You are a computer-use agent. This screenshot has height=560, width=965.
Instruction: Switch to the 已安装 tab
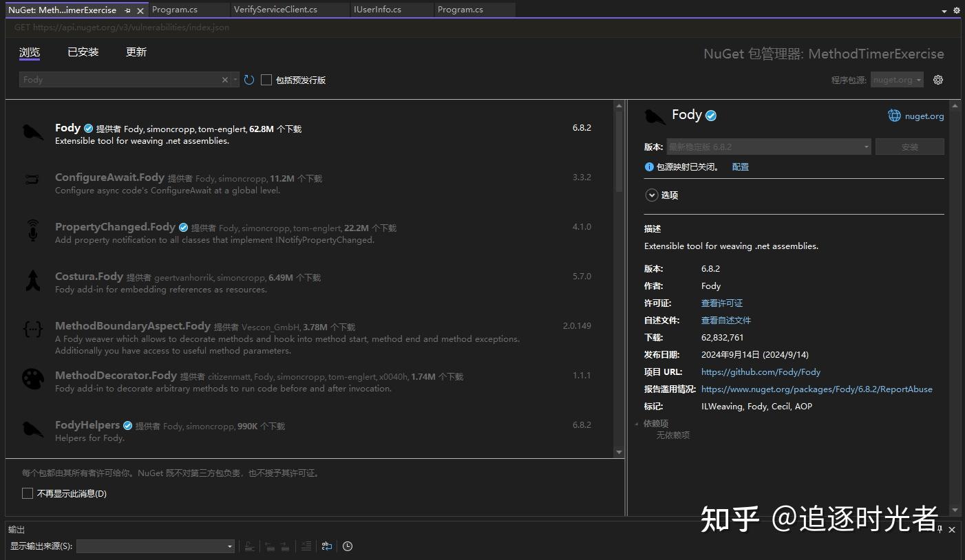click(x=83, y=52)
